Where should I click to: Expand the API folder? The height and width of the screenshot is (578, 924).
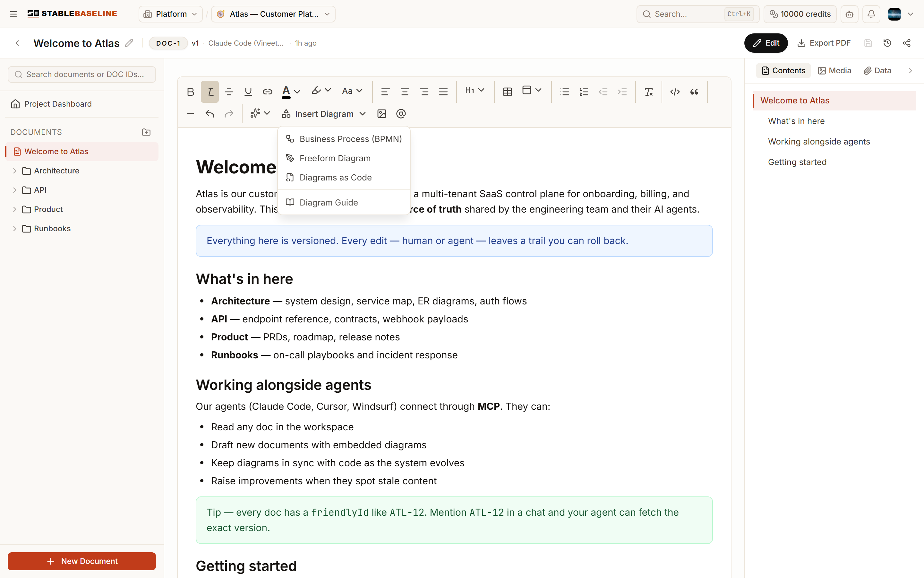(14, 190)
